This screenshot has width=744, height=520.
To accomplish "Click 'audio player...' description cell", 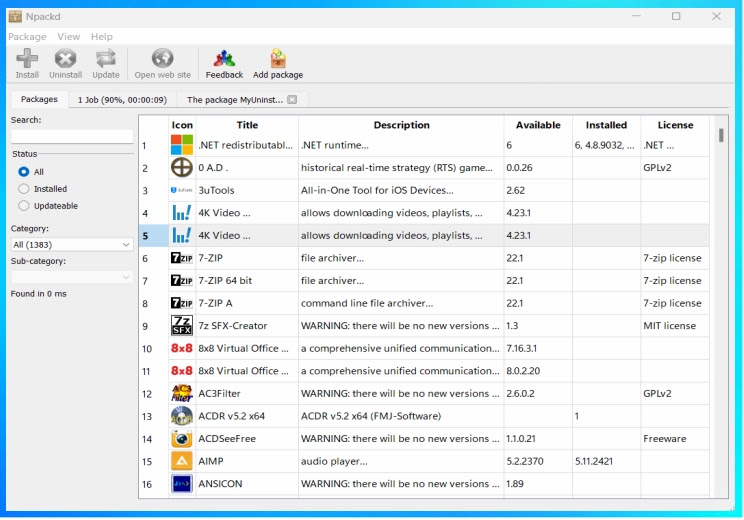I will tap(401, 461).
